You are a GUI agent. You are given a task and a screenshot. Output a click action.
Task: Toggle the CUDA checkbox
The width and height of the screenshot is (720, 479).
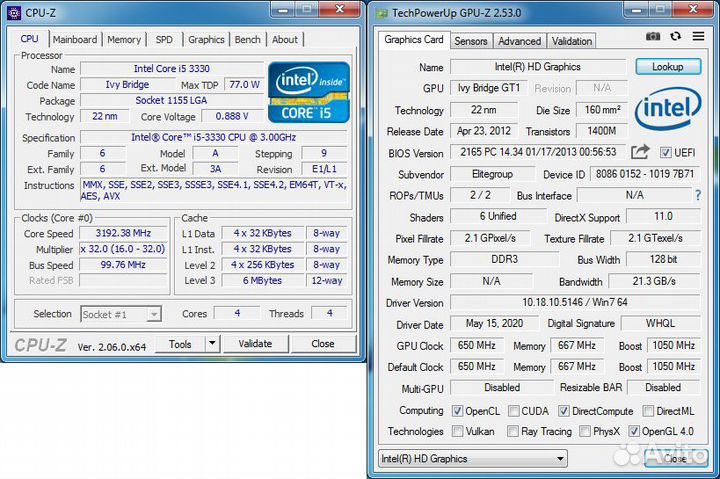coord(513,411)
